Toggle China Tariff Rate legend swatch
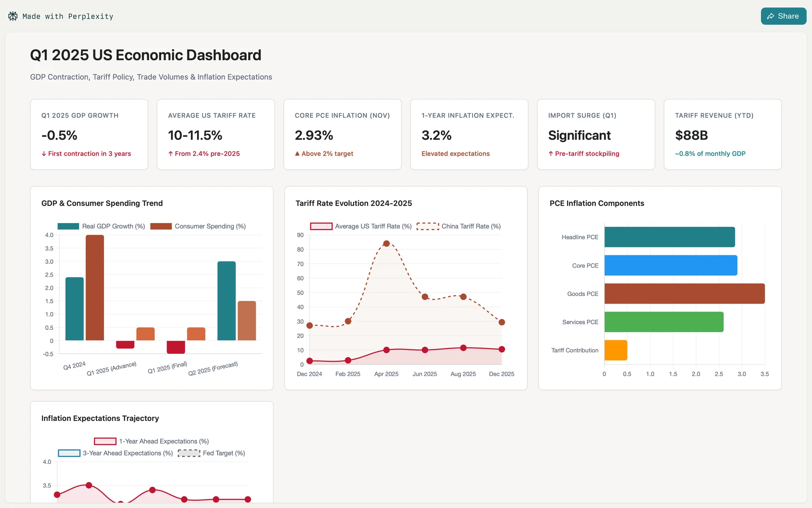Screen dimensions: 812x508 pos(428,226)
